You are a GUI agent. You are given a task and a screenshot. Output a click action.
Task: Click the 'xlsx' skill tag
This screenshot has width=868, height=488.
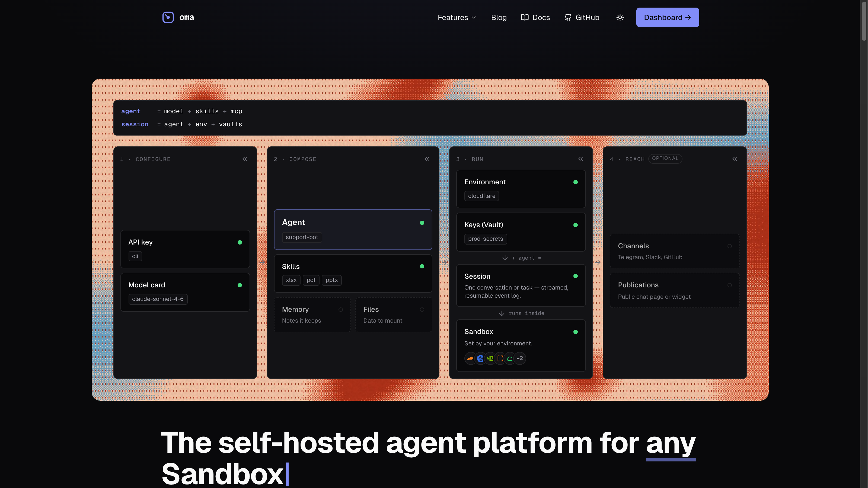point(291,280)
